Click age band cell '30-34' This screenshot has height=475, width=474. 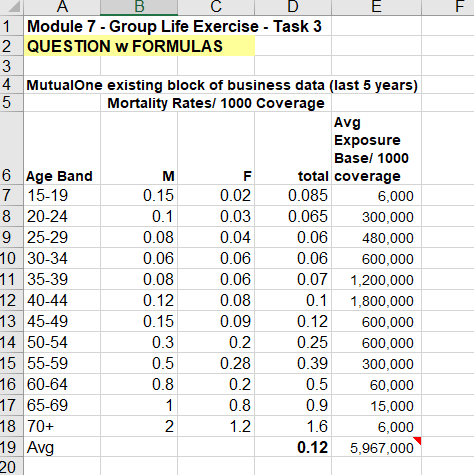point(62,258)
